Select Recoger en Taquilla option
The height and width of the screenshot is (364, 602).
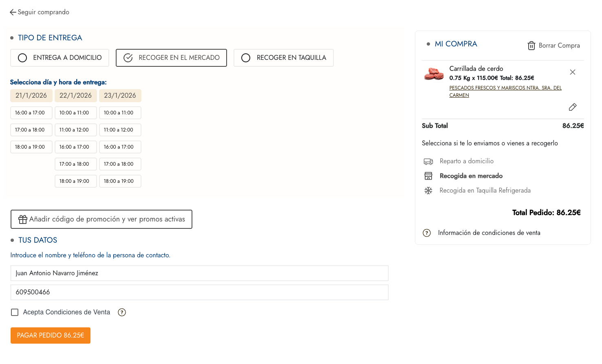283,58
